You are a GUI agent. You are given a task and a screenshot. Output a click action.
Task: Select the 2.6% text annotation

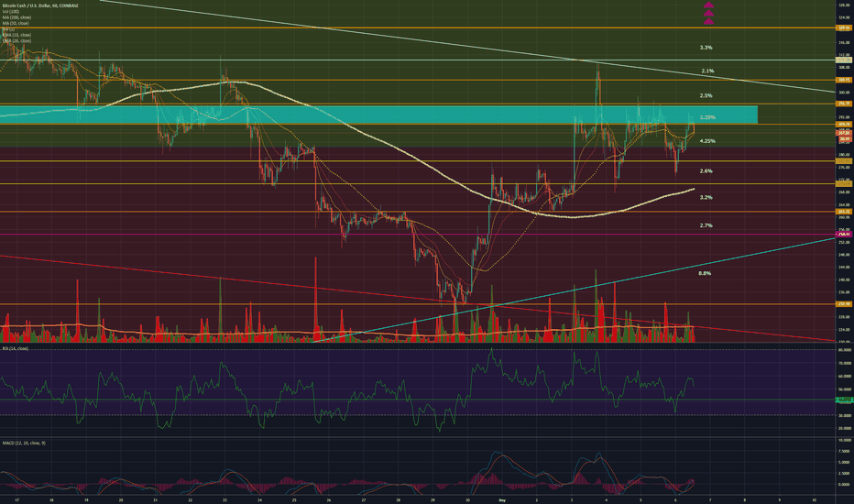(x=706, y=171)
